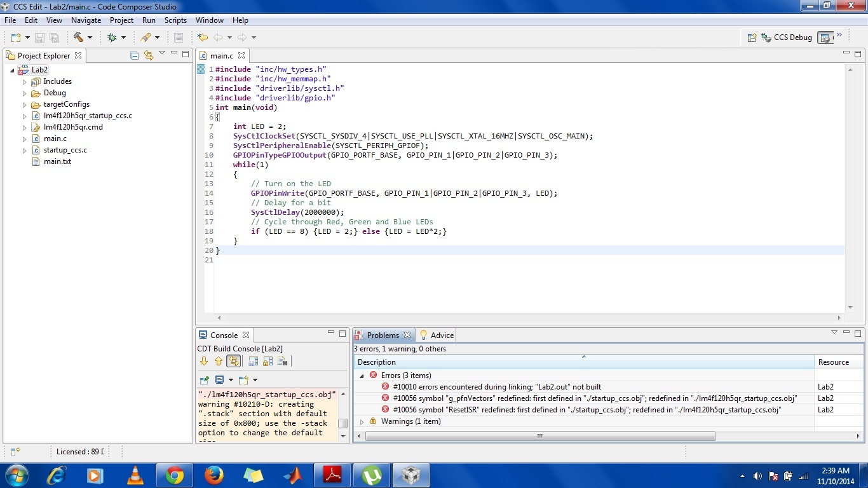Collapse All in Project Explorer
The height and width of the screenshot is (488, 868).
pyautogui.click(x=134, y=55)
